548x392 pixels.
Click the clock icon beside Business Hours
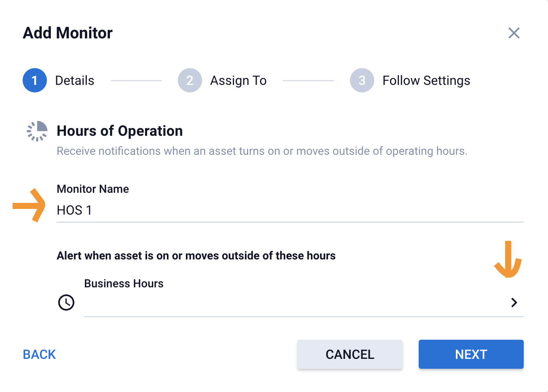pyautogui.click(x=66, y=302)
